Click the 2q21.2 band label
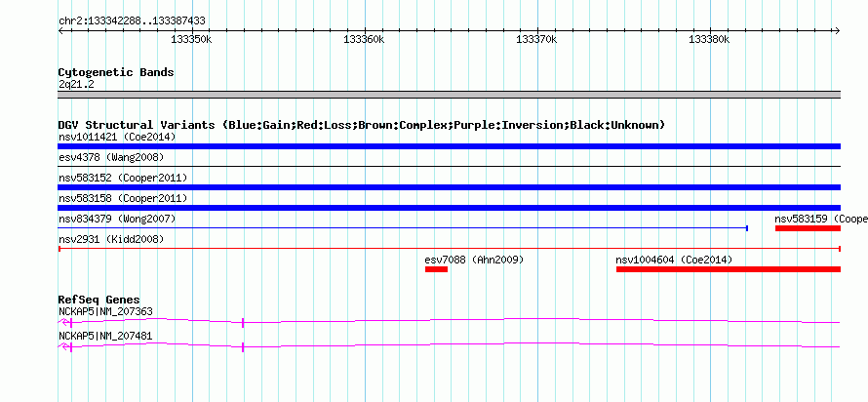This screenshot has width=868, height=402. click(x=76, y=84)
